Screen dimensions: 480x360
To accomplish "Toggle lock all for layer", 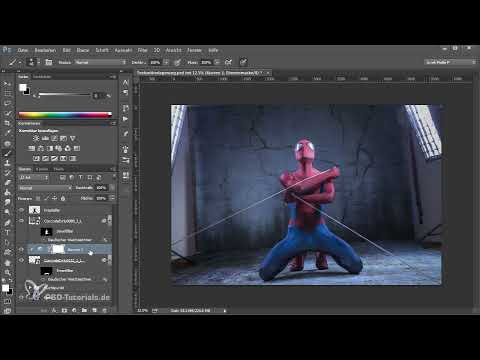I will coord(63,198).
